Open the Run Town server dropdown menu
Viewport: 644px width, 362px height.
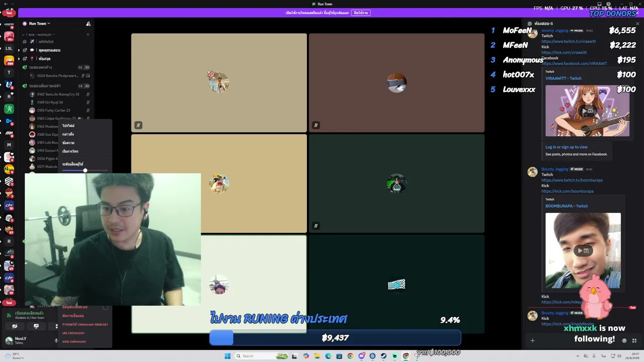click(x=39, y=24)
